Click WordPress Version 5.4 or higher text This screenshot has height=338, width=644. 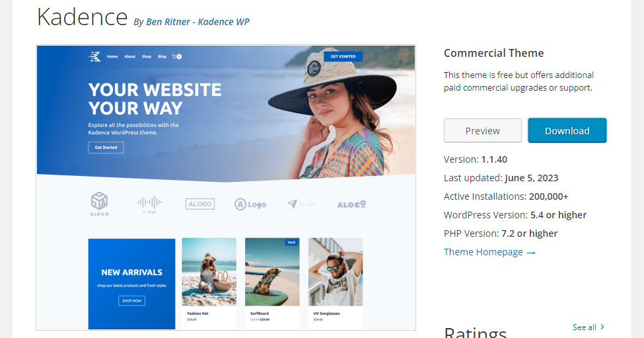pos(515,215)
